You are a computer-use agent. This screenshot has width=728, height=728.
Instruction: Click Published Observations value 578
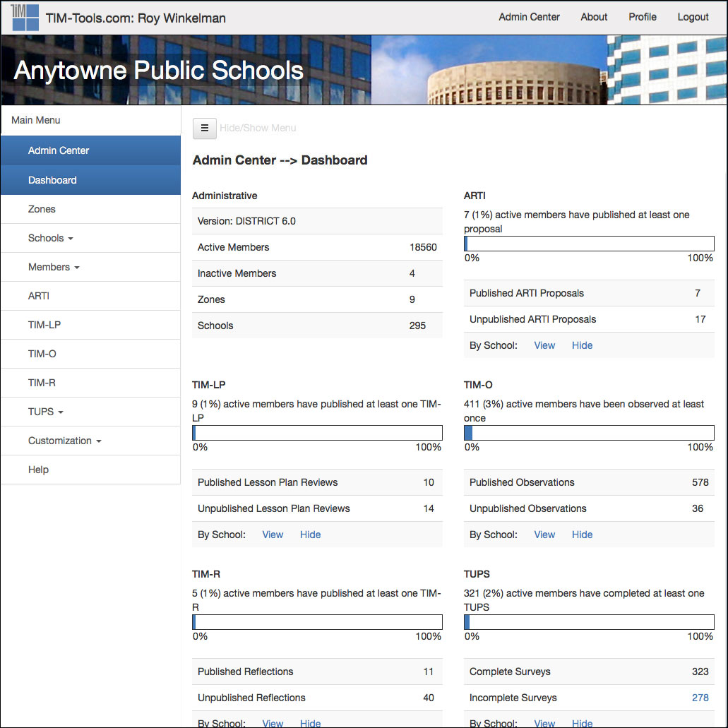[x=700, y=482]
